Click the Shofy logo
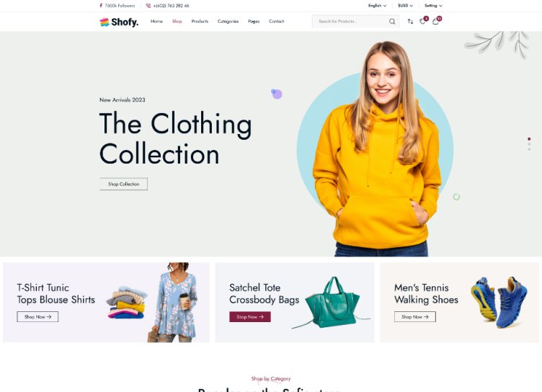The image size is (542, 392). (119, 22)
